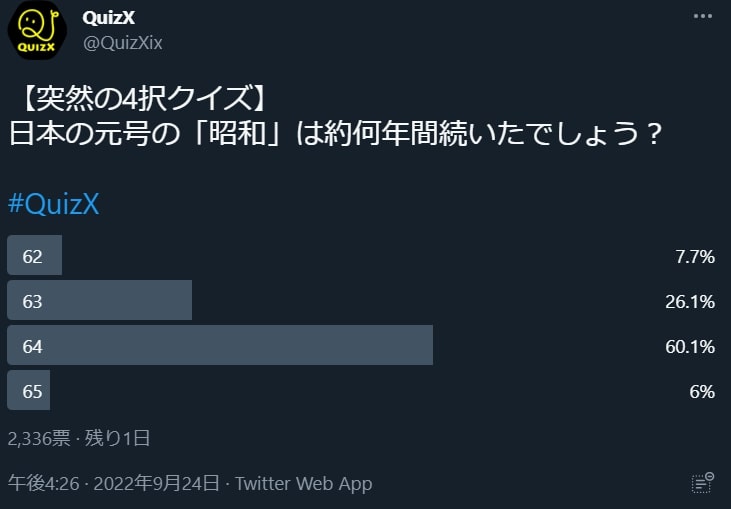This screenshot has width=731, height=509.
Task: Open the QuizX display name profile link
Action: click(108, 18)
